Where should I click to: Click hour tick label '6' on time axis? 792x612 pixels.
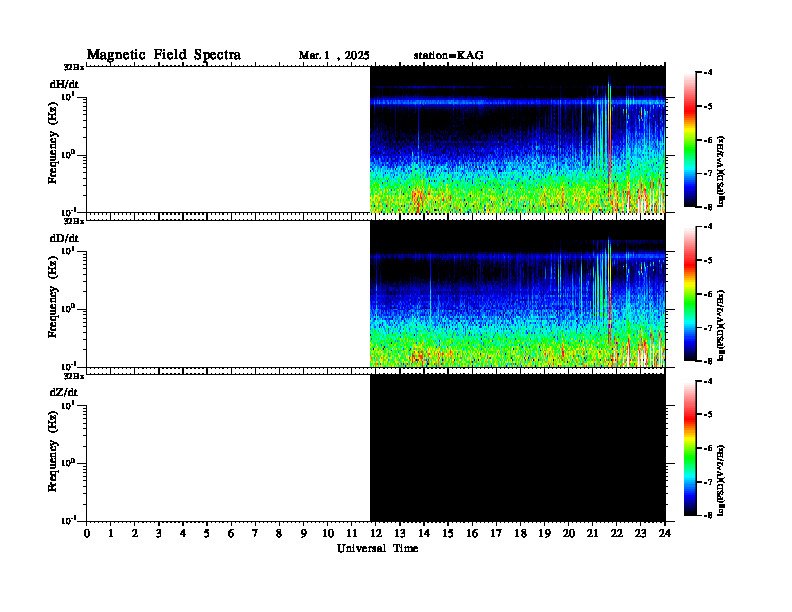pyautogui.click(x=231, y=533)
